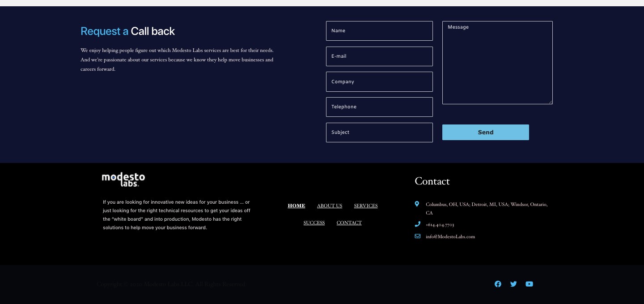This screenshot has width=644, height=304.
Task: Select the Company input field
Action: (379, 82)
